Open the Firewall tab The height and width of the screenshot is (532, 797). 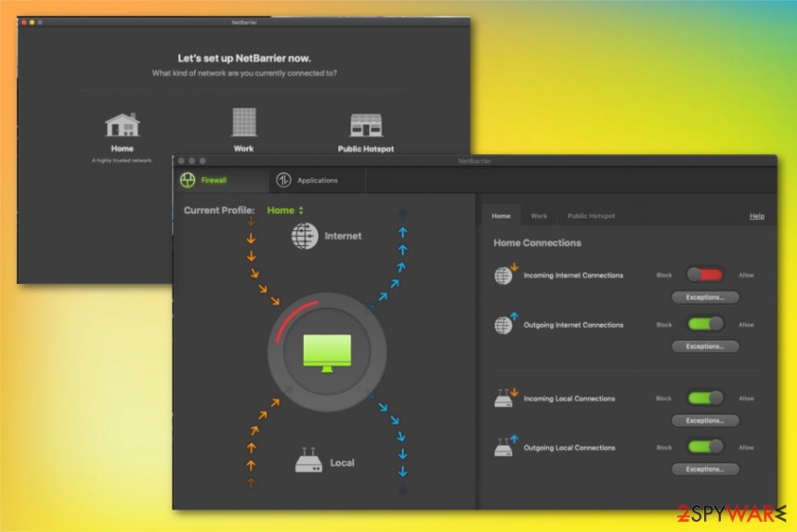(x=221, y=180)
